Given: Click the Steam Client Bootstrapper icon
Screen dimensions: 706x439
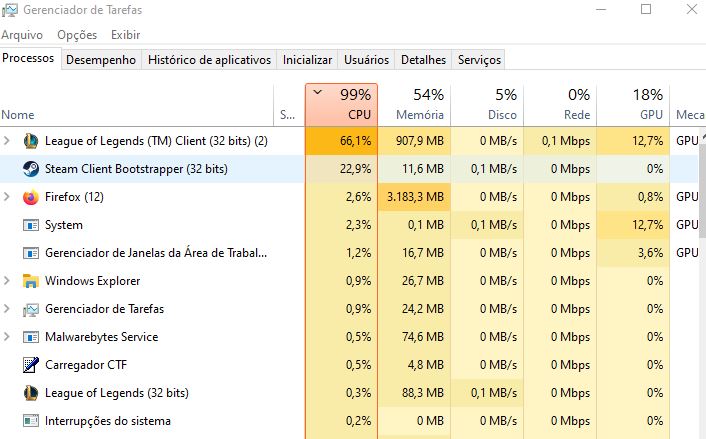Looking at the screenshot, I should (x=31, y=169).
